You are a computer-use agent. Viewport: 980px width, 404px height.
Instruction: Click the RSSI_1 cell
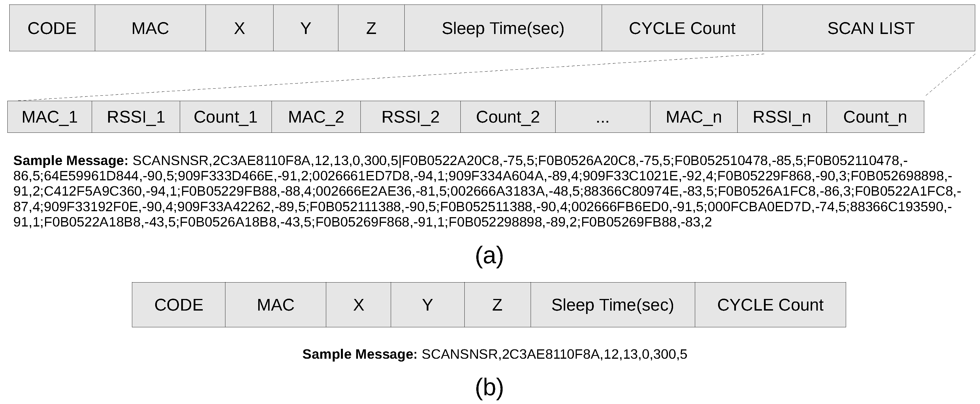pyautogui.click(x=136, y=117)
